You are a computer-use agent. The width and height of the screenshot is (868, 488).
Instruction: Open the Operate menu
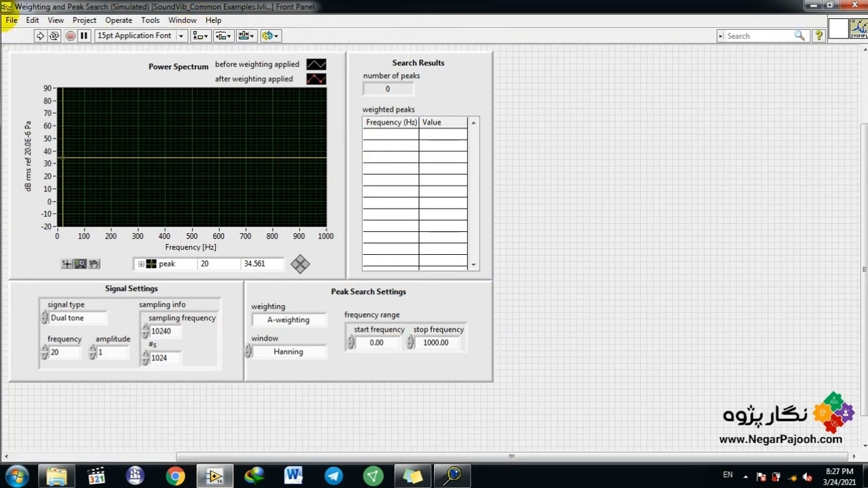(x=118, y=20)
